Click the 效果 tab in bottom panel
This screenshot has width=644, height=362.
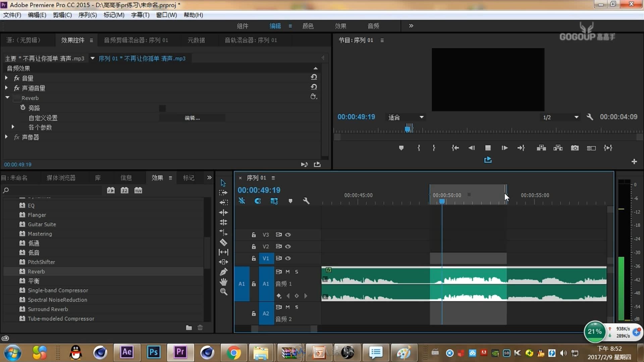(157, 177)
